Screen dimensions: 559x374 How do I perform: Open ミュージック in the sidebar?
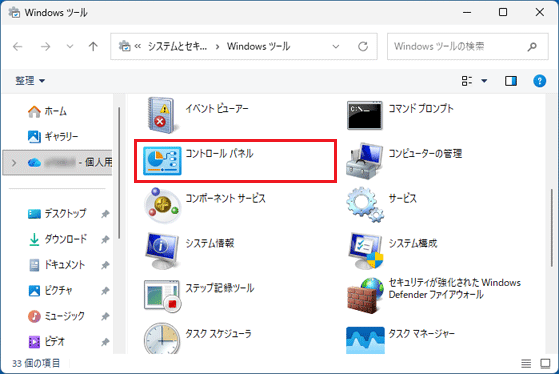56,316
